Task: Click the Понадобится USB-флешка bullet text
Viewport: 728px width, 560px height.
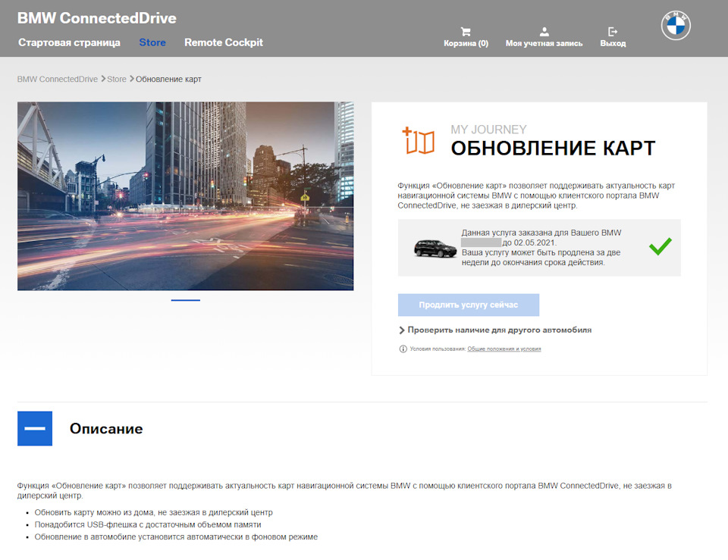Action: [148, 524]
